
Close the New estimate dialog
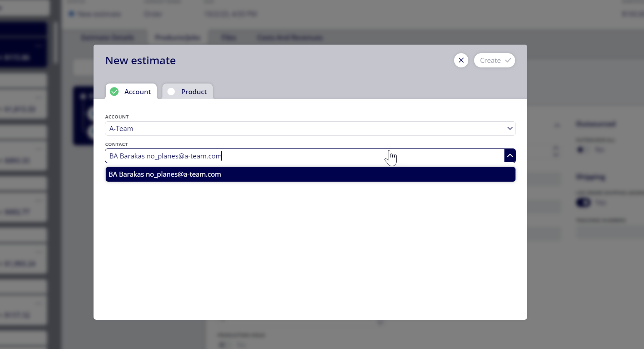point(461,60)
